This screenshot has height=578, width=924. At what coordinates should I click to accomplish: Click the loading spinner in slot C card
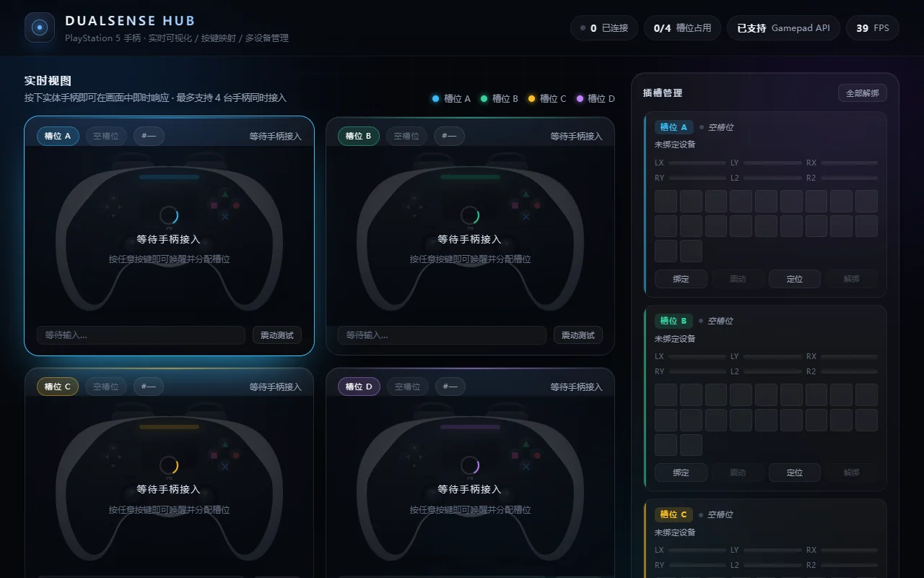pos(169,465)
